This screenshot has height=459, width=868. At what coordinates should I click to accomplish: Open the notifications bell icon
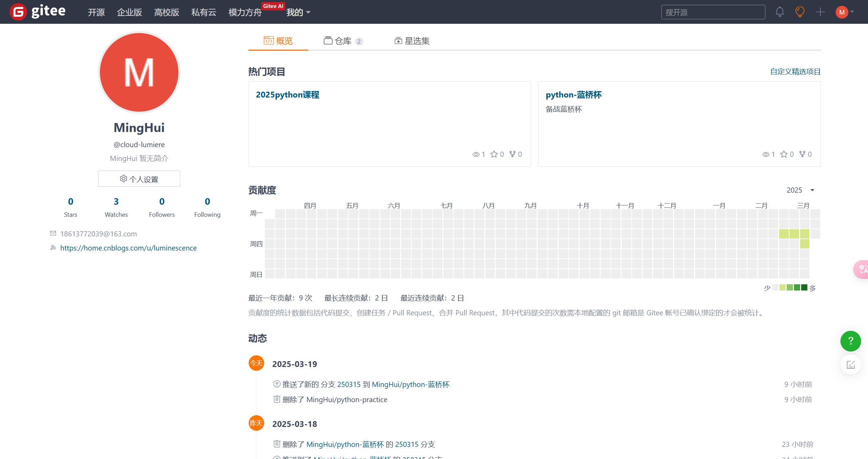[x=779, y=12]
